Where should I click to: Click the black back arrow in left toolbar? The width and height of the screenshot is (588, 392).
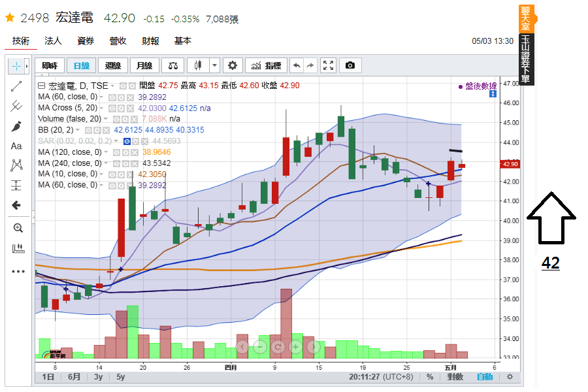click(x=16, y=205)
